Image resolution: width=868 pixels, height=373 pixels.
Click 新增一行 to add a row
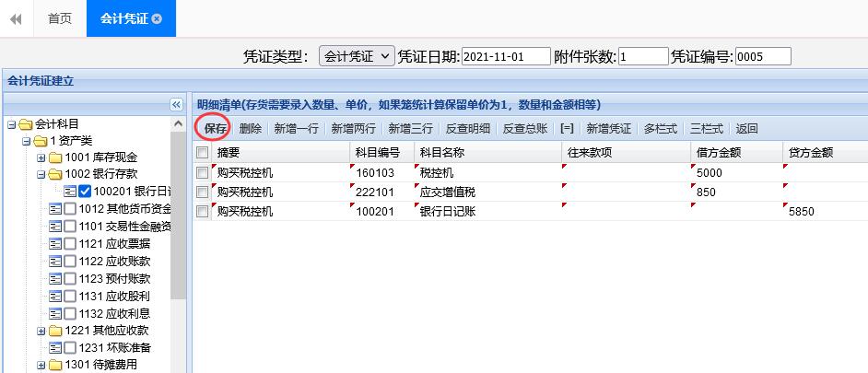pyautogui.click(x=296, y=129)
